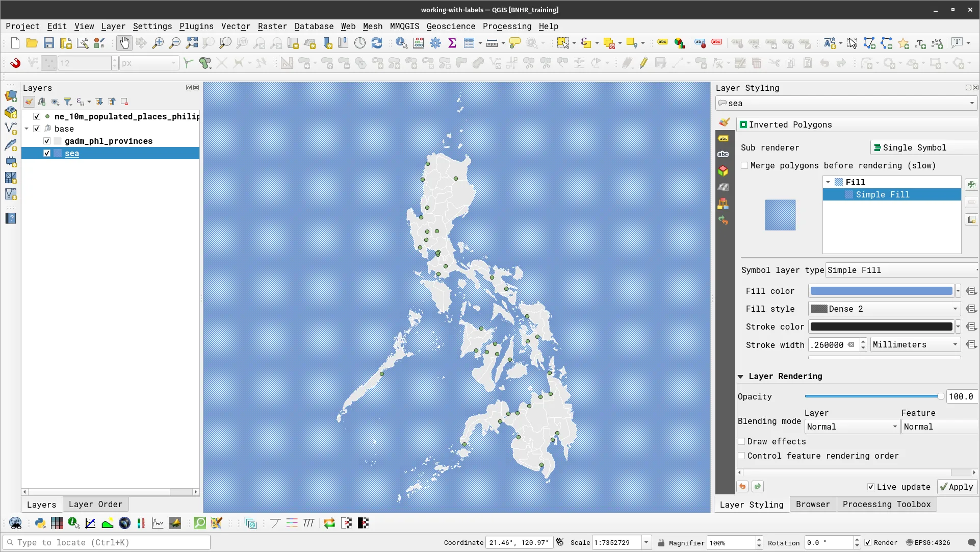Open the Vector menu
This screenshot has height=552, width=980.
236,26
